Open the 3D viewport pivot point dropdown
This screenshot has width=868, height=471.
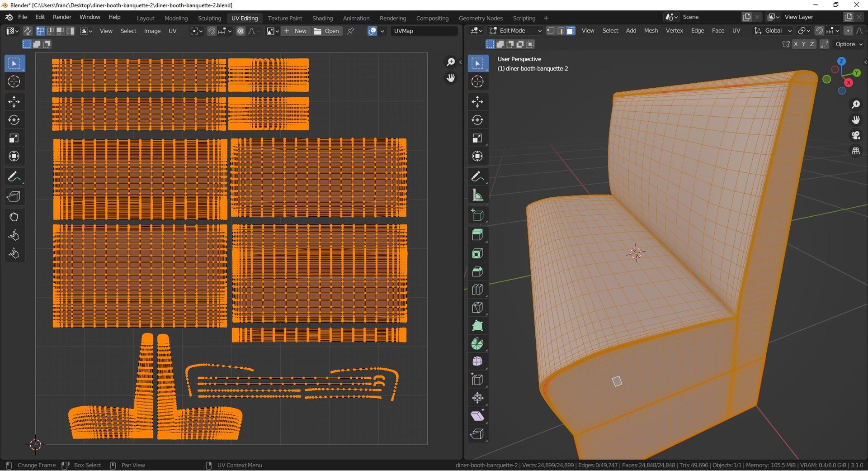coord(803,30)
